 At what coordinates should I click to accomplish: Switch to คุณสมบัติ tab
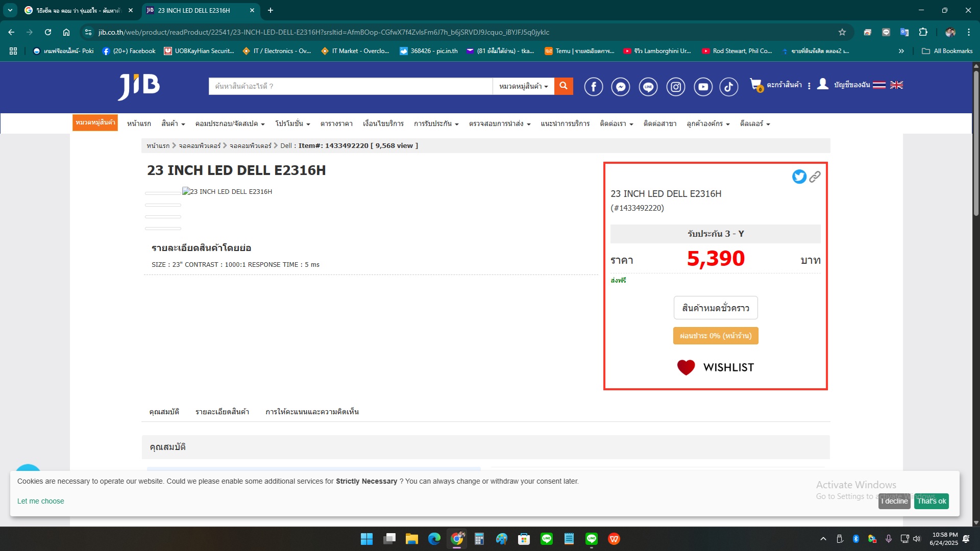point(164,412)
